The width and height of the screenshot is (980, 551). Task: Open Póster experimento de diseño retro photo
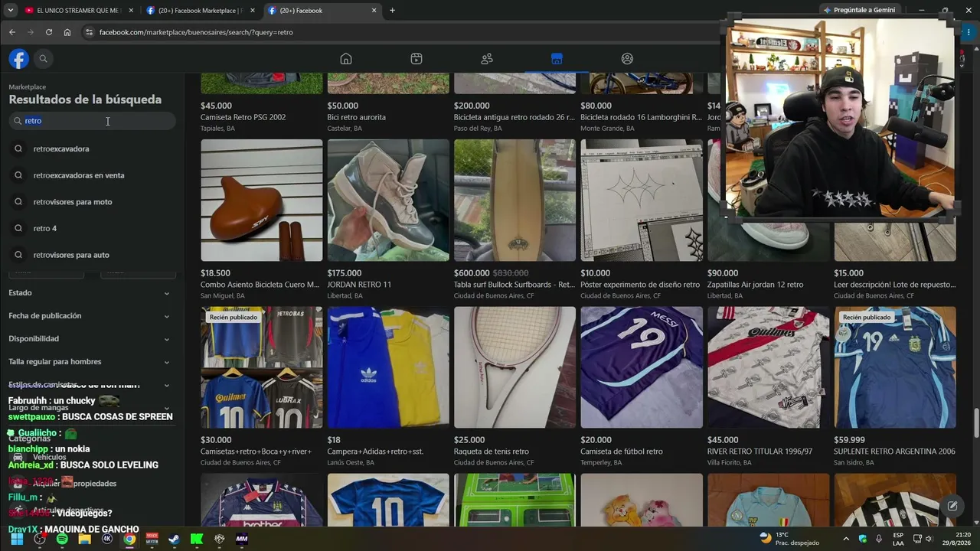[x=642, y=201]
